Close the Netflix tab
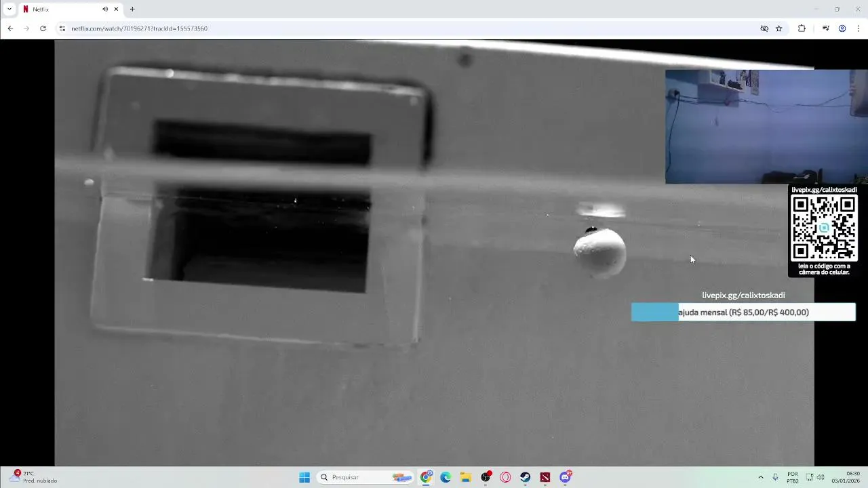This screenshot has width=868, height=488. pos(116,9)
